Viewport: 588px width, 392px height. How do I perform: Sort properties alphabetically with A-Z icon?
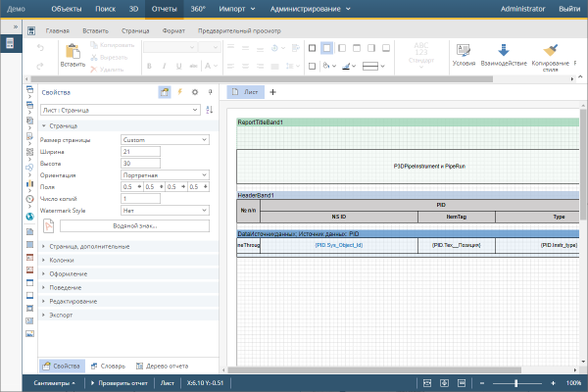pos(210,111)
